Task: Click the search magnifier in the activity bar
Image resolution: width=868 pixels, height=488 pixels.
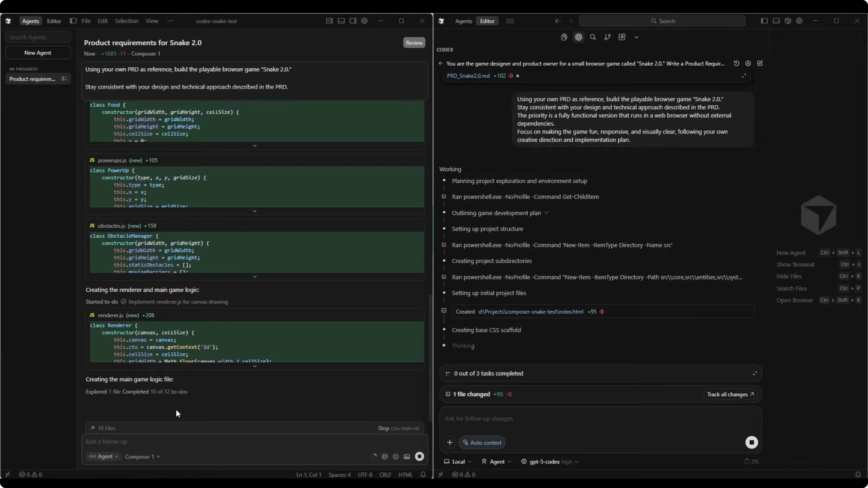Action: 593,37
